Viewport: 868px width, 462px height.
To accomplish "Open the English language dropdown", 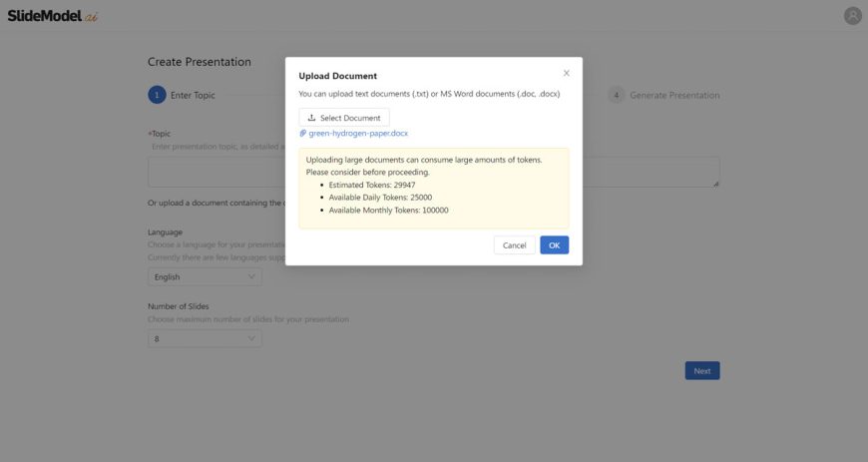I will click(205, 277).
